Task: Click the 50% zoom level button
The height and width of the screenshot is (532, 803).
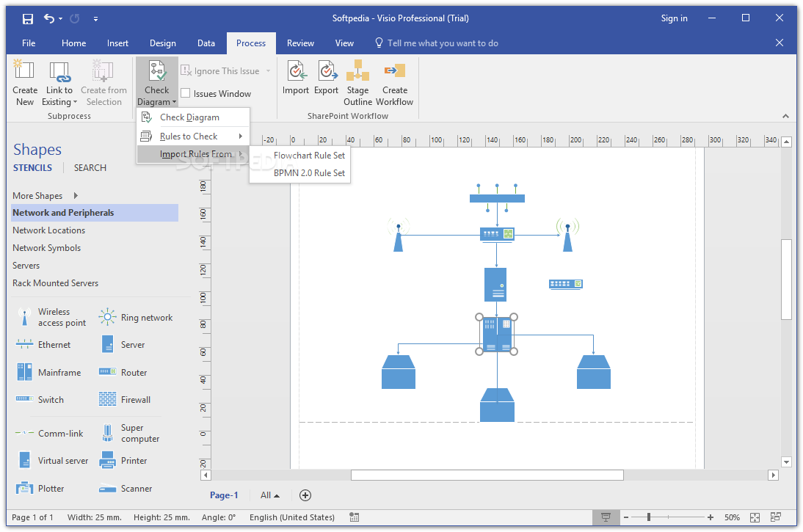Action: coord(732,517)
